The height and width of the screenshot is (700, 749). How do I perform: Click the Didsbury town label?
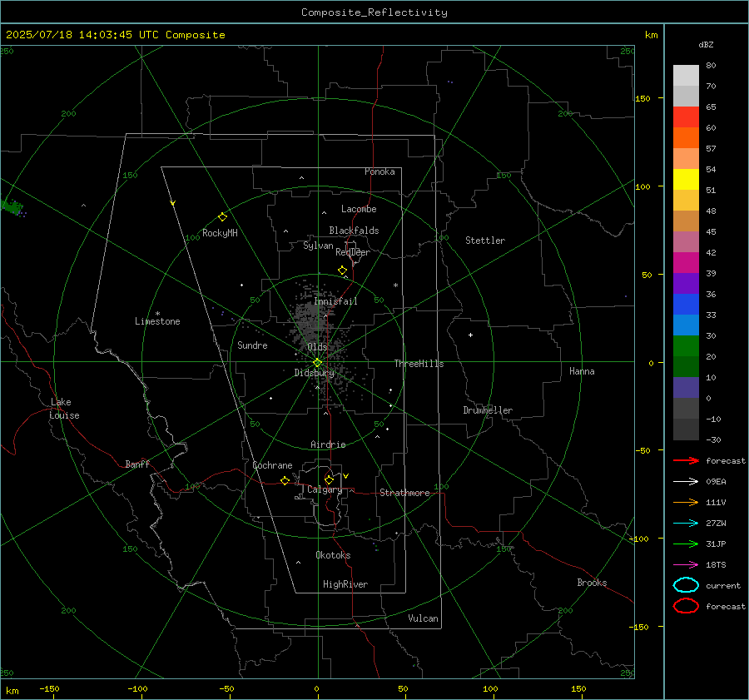(314, 373)
